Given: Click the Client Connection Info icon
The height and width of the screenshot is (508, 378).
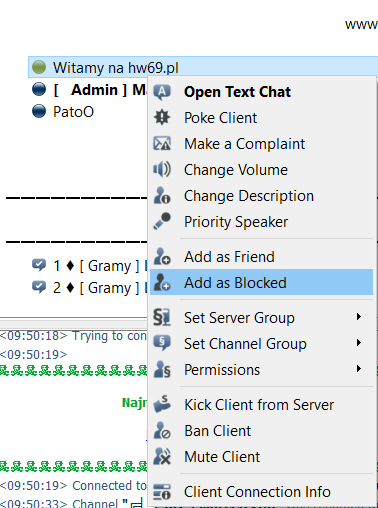Looking at the screenshot, I should coord(162,492).
